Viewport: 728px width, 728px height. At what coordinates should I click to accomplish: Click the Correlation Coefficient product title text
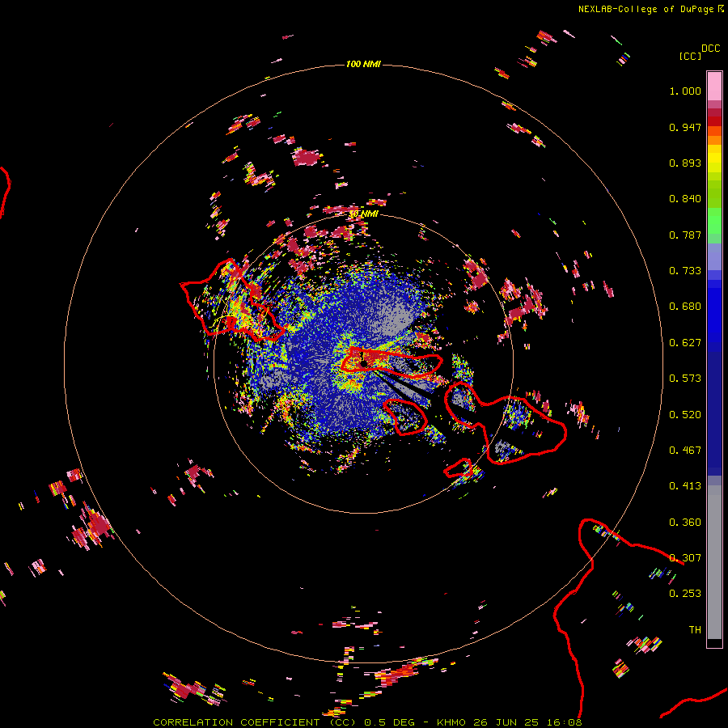click(255, 722)
